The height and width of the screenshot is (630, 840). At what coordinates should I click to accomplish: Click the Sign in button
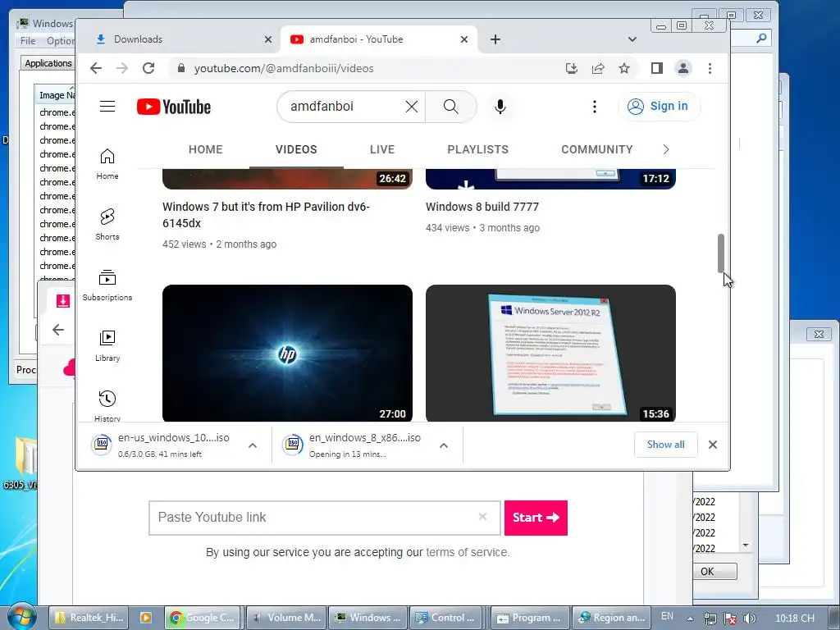tap(659, 106)
